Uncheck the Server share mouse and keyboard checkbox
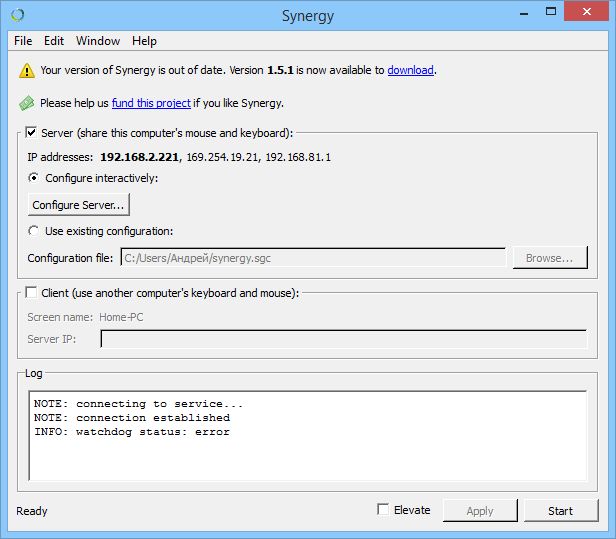The height and width of the screenshot is (539, 616). point(31,132)
